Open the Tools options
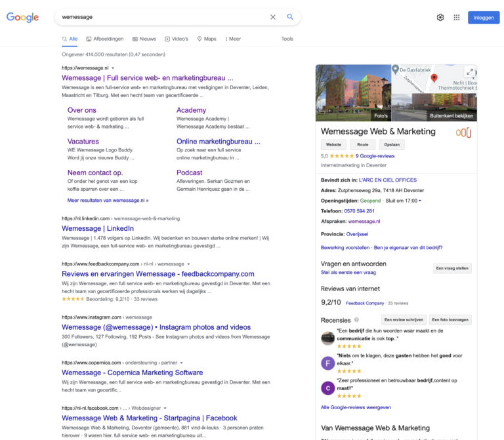 287,39
